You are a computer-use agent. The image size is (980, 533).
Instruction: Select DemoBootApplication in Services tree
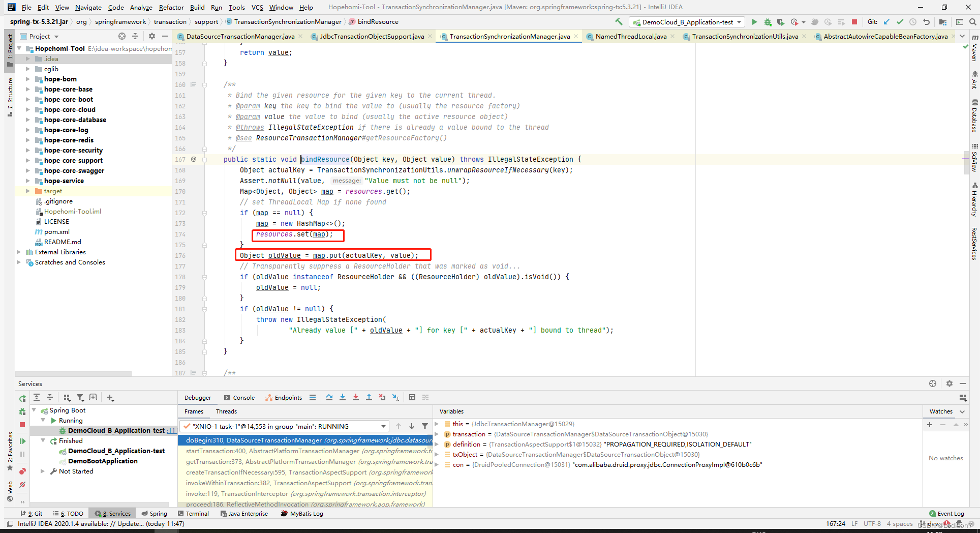[x=103, y=461]
